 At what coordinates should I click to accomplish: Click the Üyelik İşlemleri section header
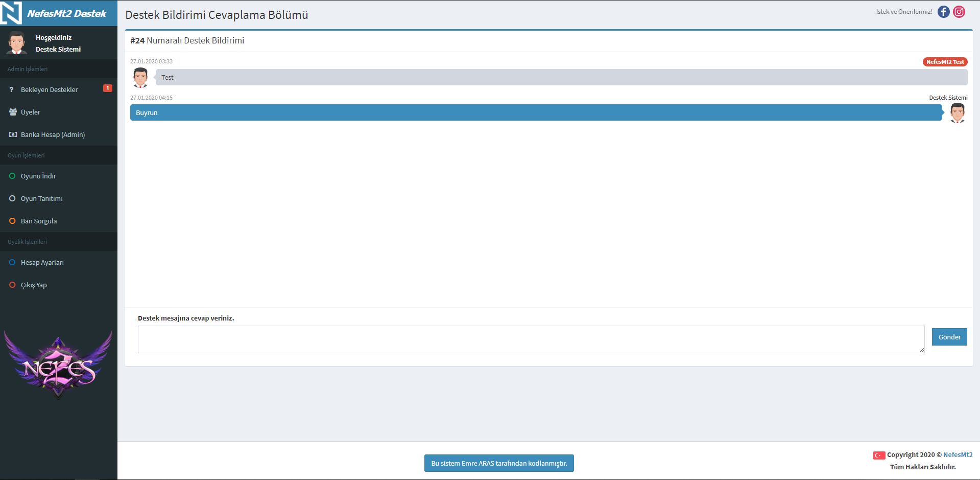[27, 242]
